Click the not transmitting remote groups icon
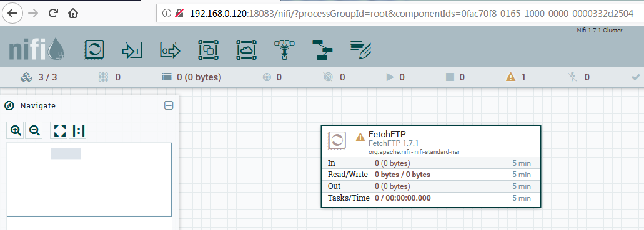This screenshot has height=230, width=644. pos(328,77)
